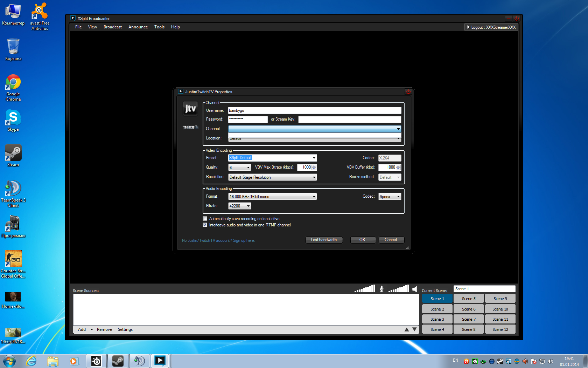Open TeamSpeak 3 Client desktop shortcut

point(13,193)
